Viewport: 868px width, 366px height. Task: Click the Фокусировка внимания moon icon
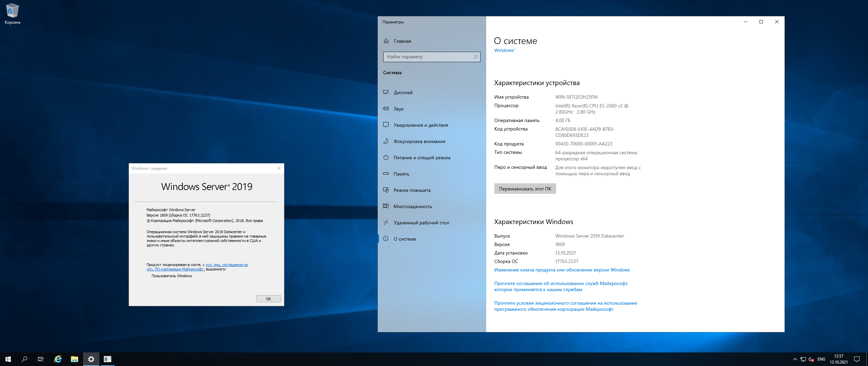point(386,141)
